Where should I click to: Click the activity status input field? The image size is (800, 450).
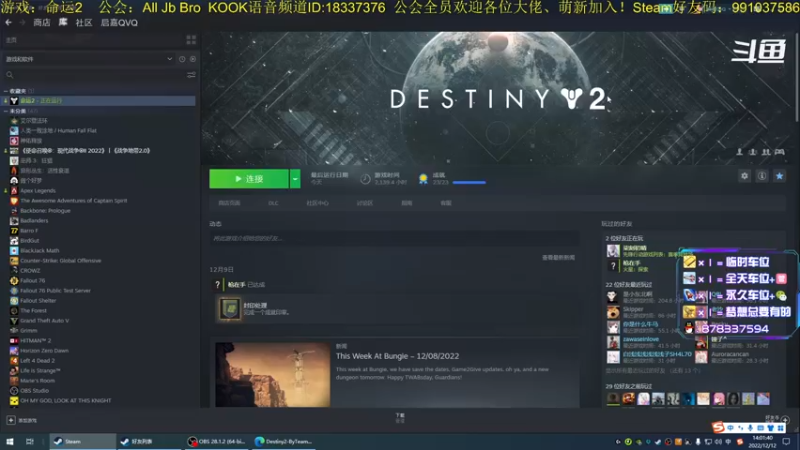click(394, 238)
